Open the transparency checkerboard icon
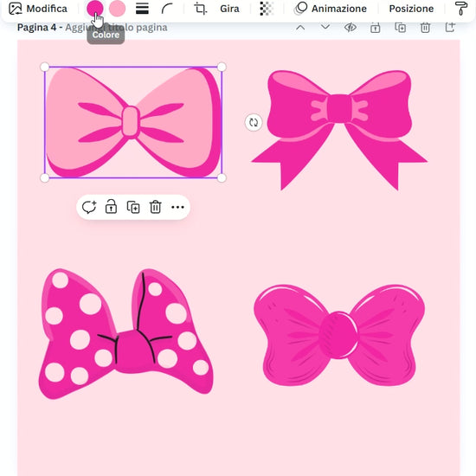This screenshot has width=476, height=476. coord(267,9)
